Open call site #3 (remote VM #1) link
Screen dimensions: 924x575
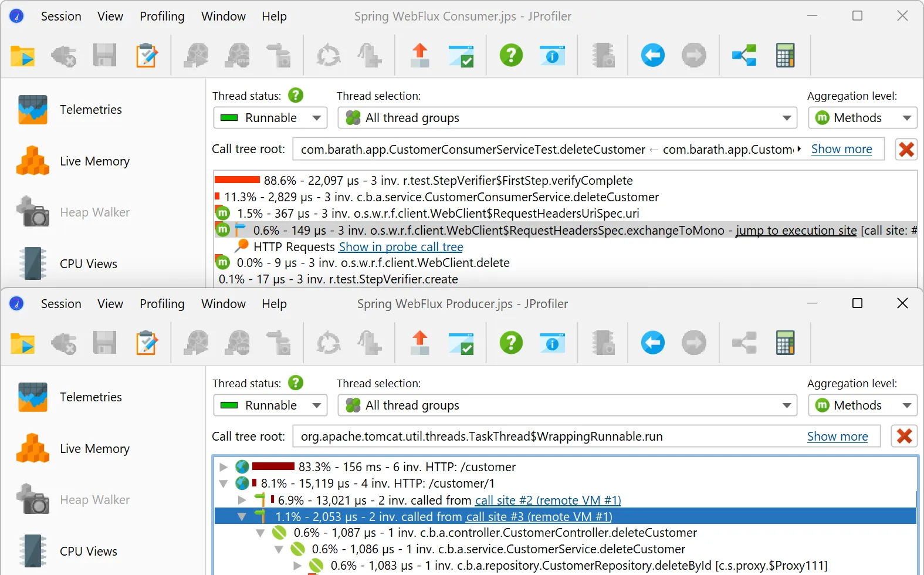click(x=539, y=517)
